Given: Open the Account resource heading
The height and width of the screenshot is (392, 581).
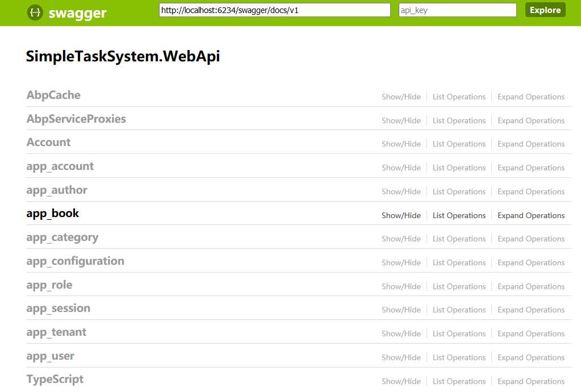Looking at the screenshot, I should [x=48, y=142].
